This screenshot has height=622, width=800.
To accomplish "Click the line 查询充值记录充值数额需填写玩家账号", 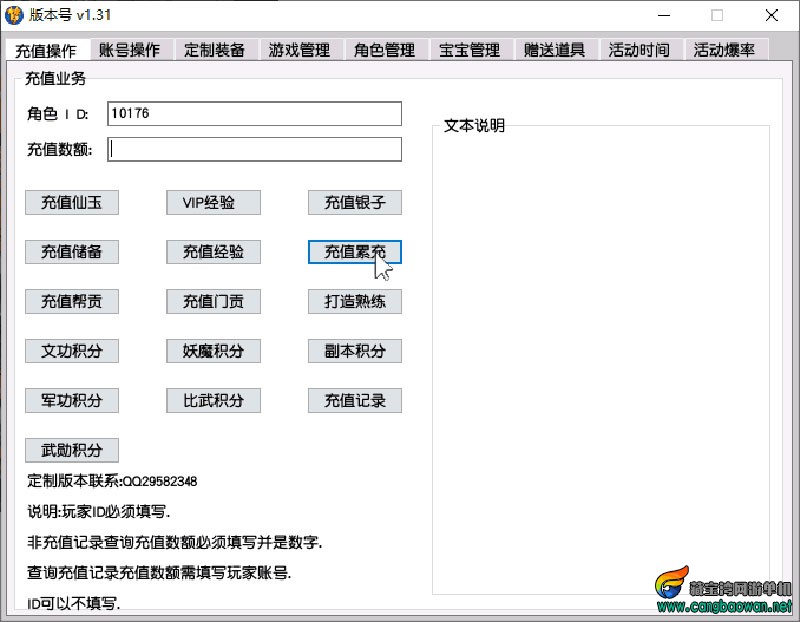I will point(159,573).
